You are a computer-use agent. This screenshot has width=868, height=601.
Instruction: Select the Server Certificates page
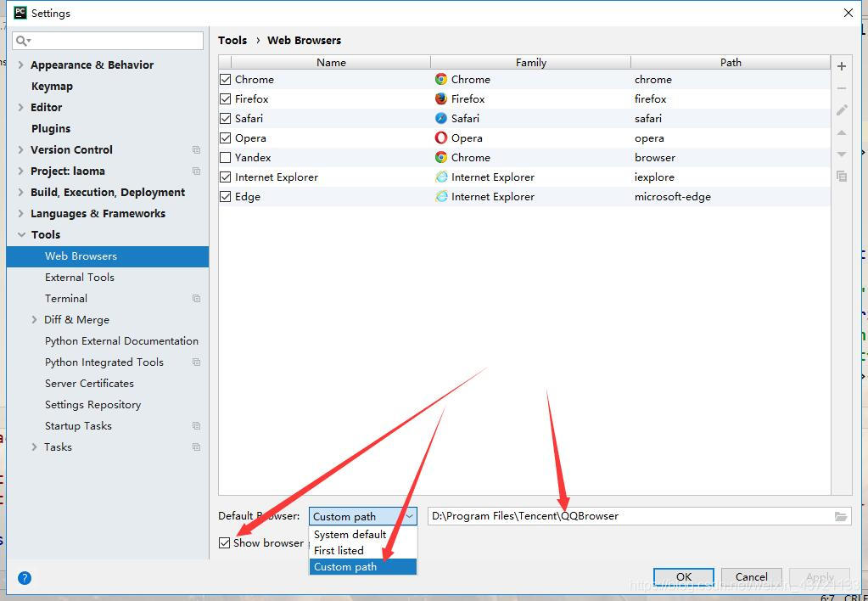tap(89, 384)
